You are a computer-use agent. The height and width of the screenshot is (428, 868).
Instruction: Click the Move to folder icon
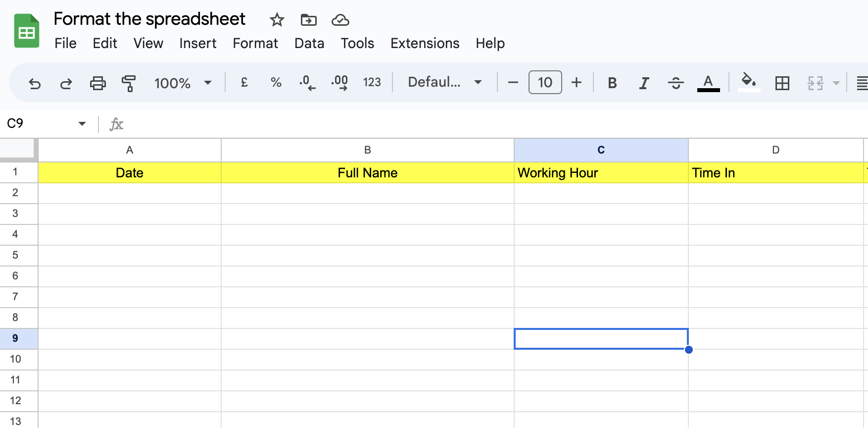click(309, 20)
